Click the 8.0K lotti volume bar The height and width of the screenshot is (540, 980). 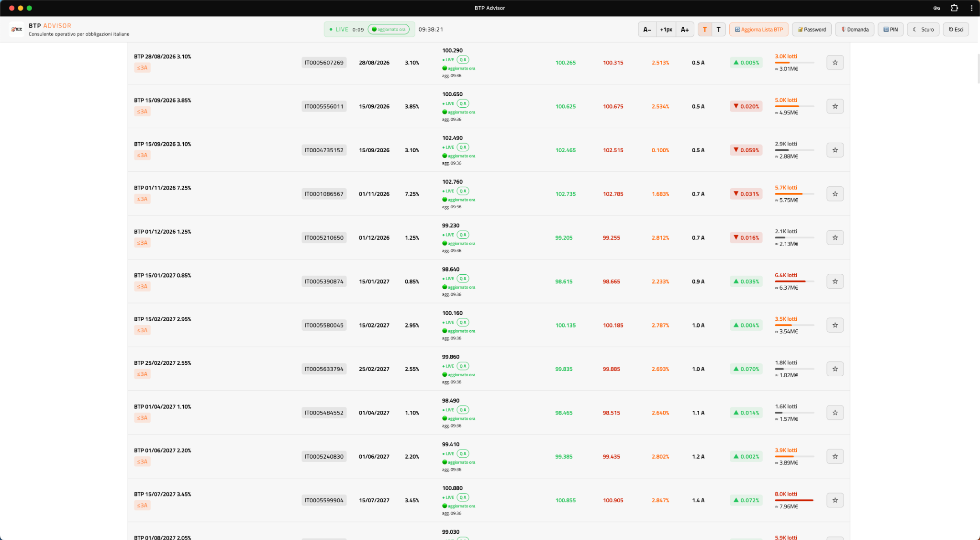tap(794, 500)
